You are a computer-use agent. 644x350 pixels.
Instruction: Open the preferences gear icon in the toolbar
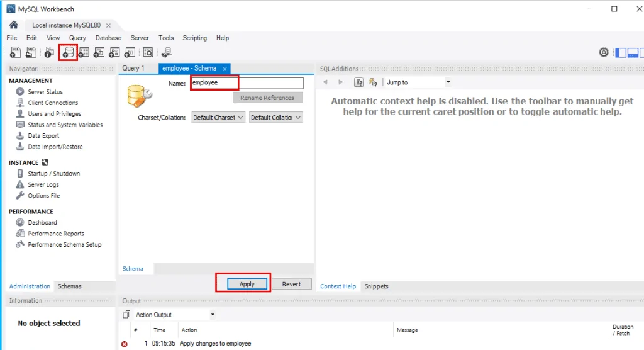[604, 52]
